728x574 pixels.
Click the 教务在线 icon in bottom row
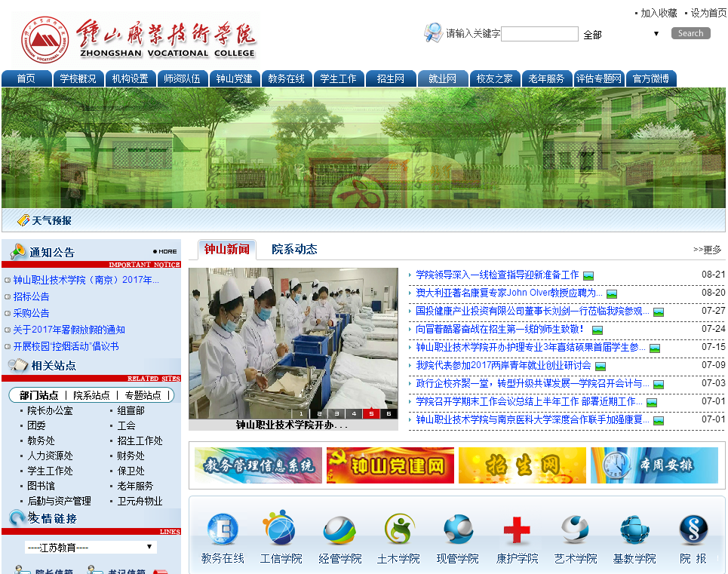click(223, 529)
